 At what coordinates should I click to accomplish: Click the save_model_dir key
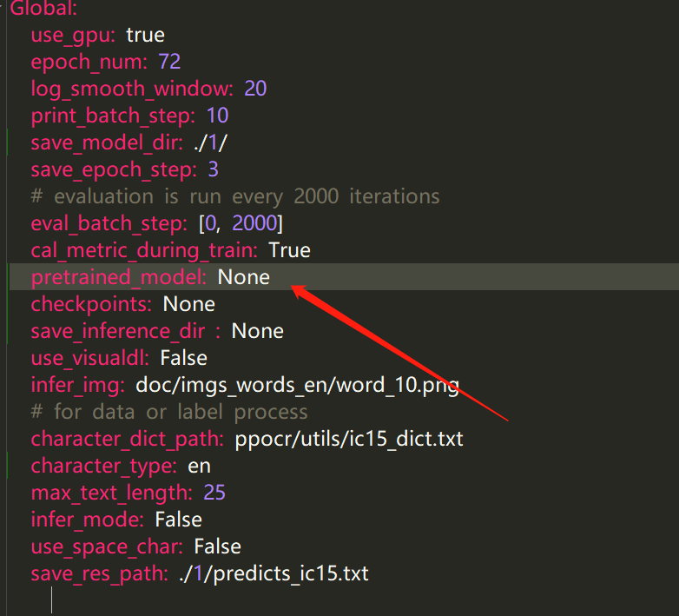click(107, 143)
